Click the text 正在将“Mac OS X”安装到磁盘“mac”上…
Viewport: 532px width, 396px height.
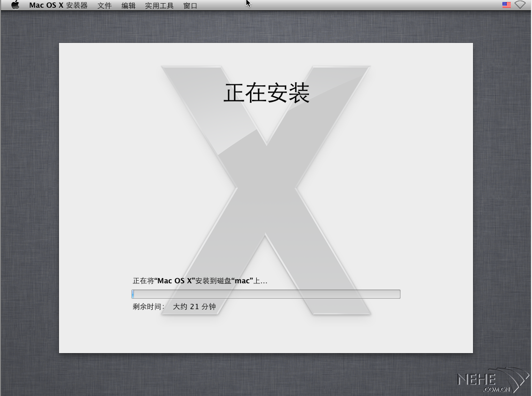[x=200, y=281]
